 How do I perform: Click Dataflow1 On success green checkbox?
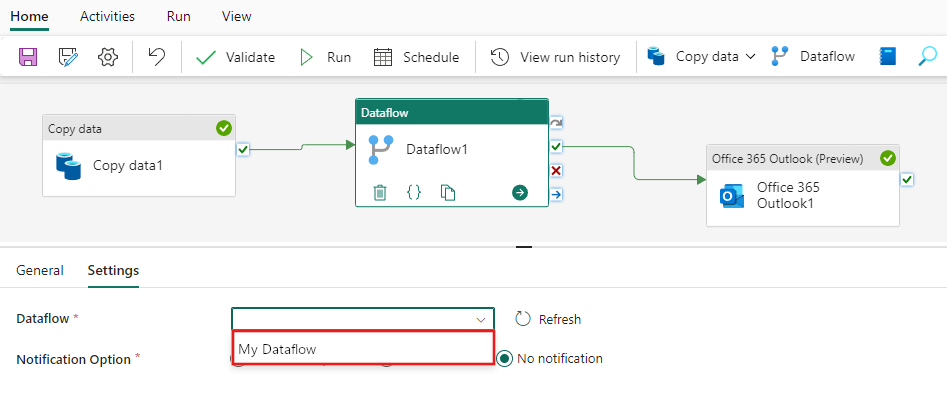pos(556,146)
